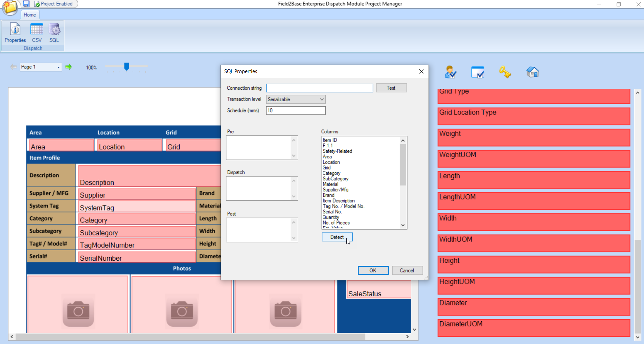Viewport: 644px width, 344px height.
Task: Open the SQL dispatch settings
Action: (54, 33)
